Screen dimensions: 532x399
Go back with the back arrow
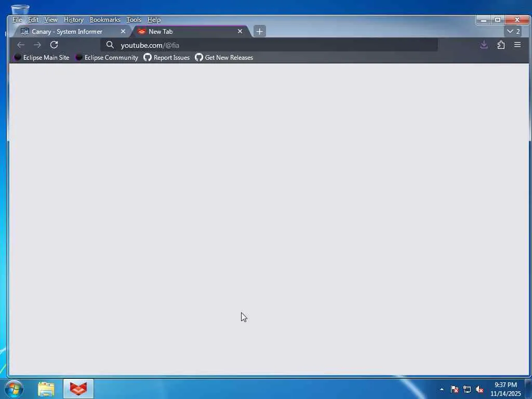(x=21, y=45)
